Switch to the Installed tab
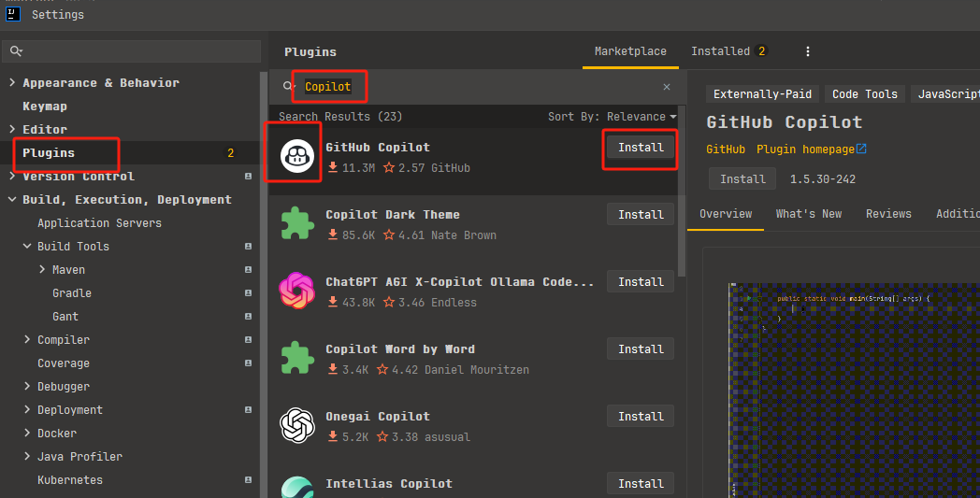The height and width of the screenshot is (498, 980). click(728, 51)
